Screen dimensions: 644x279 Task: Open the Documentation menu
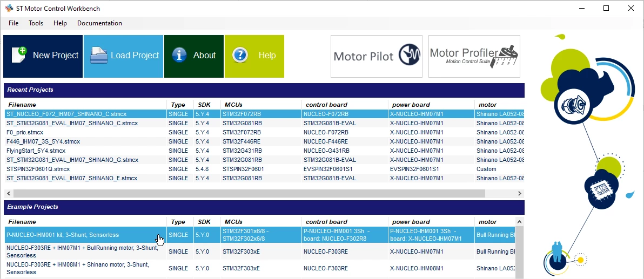(99, 23)
